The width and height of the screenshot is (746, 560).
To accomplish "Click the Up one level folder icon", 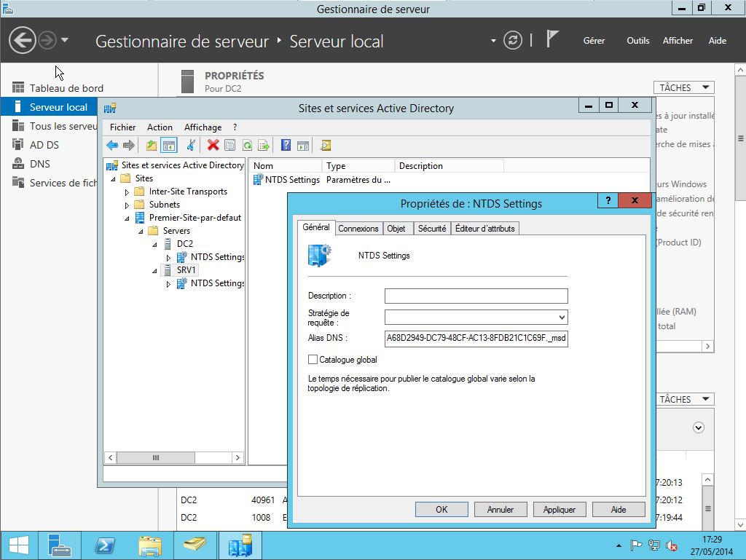I will [152, 146].
